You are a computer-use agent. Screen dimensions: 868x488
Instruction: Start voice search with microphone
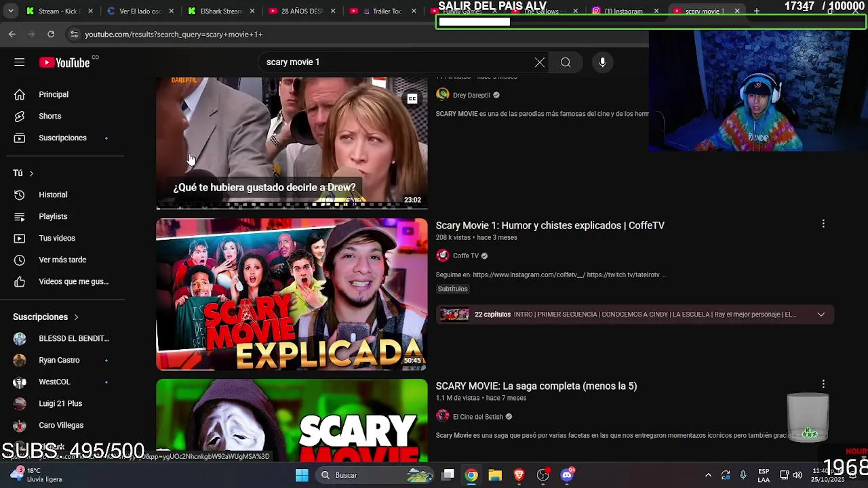[602, 62]
